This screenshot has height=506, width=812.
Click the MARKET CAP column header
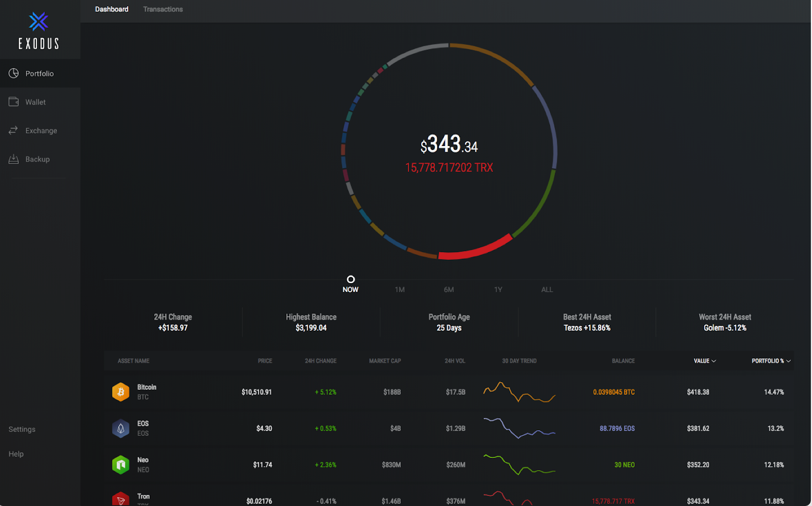coord(385,361)
